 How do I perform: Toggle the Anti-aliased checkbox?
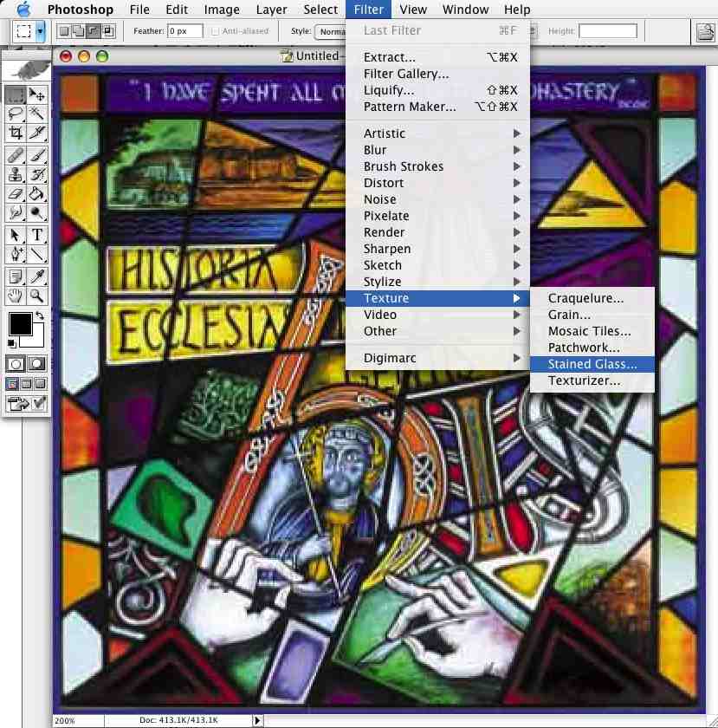tap(215, 31)
